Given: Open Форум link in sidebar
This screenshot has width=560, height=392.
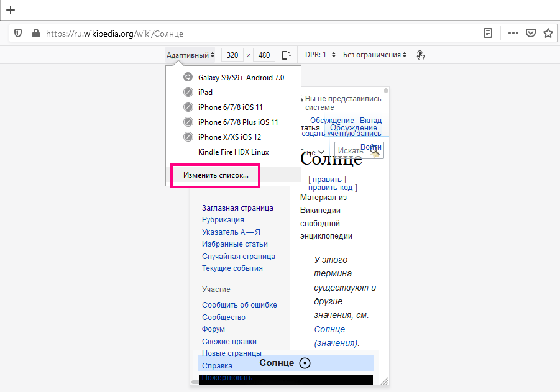Looking at the screenshot, I should (x=213, y=329).
